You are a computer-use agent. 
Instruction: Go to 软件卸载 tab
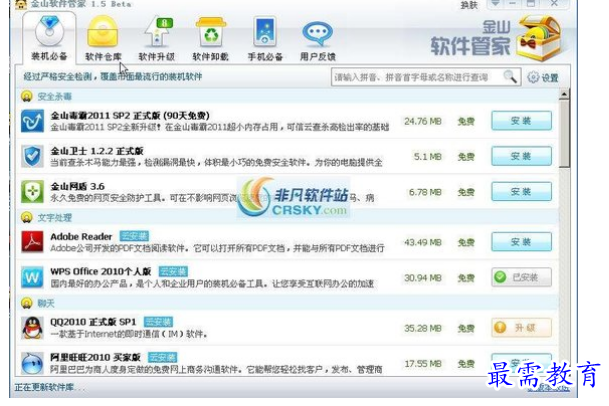click(211, 38)
